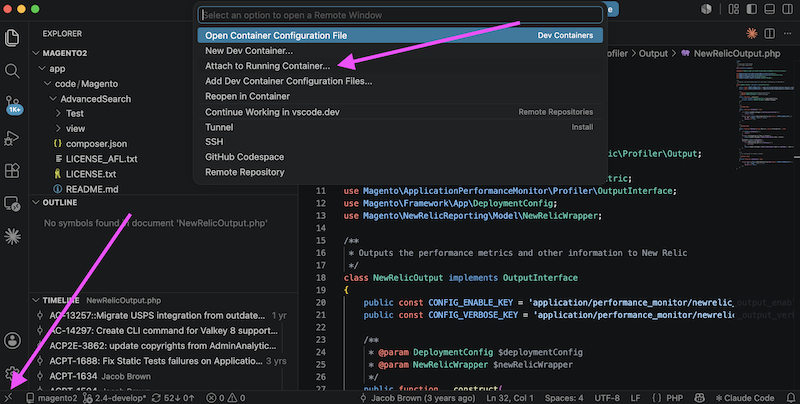Click Claude Code status bar item
The width and height of the screenshot is (800, 404).
[x=745, y=397]
